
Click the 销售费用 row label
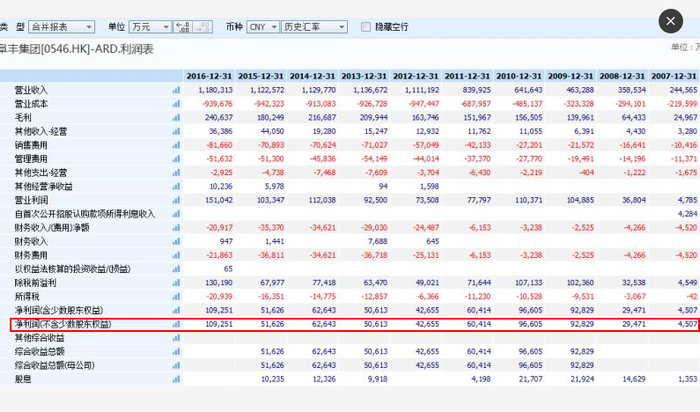tap(31, 145)
